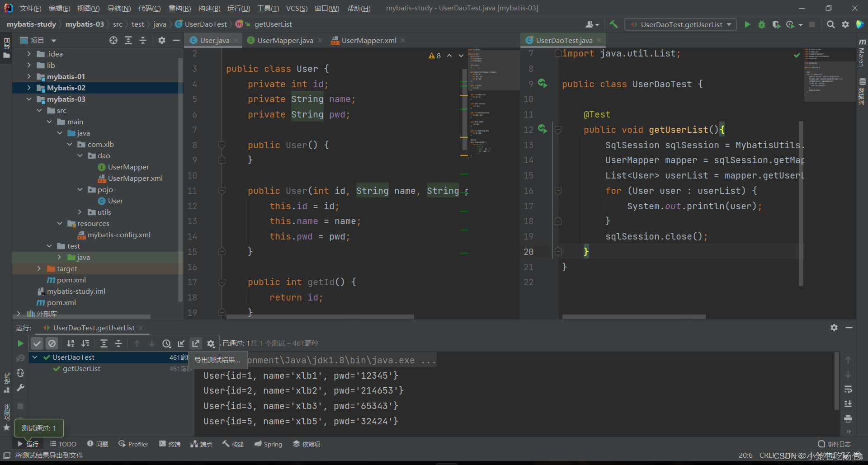
Task: Open Search Everywhere with the magnifier icon
Action: point(830,24)
